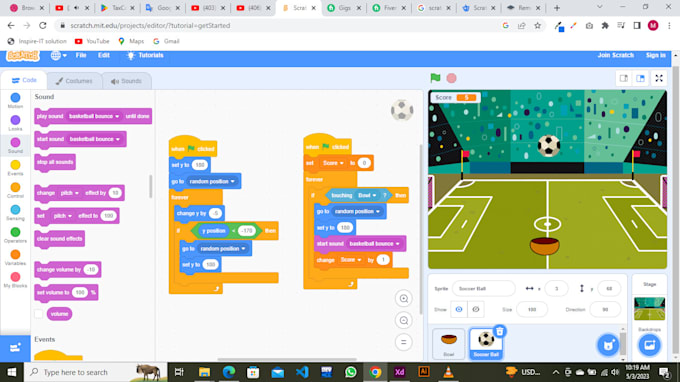
Task: Click Sign in link
Action: (655, 55)
